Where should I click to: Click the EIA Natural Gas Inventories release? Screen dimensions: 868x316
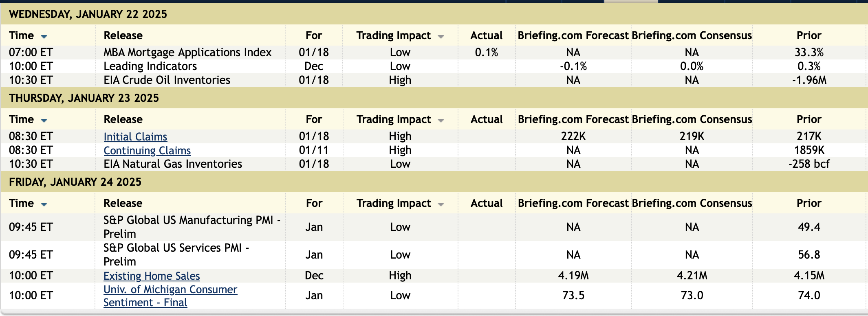173,164
